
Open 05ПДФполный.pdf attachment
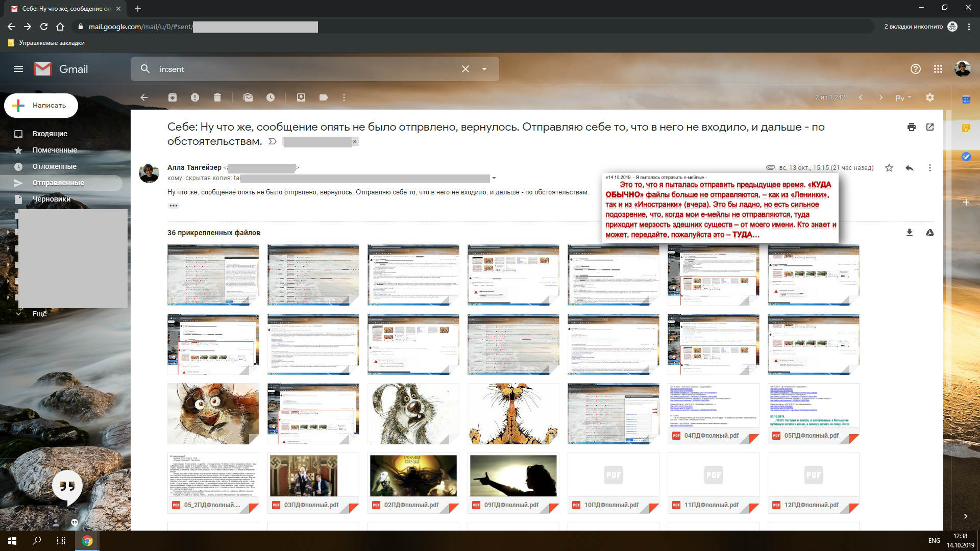[813, 414]
